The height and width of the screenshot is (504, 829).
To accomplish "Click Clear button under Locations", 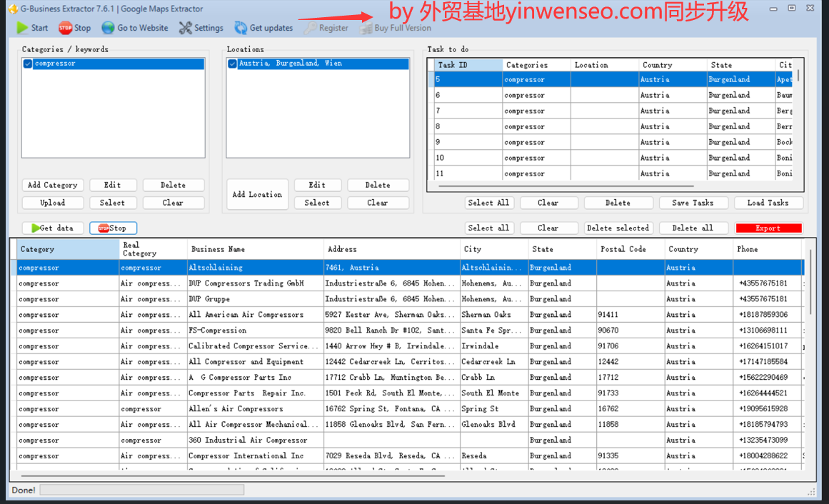I will click(378, 203).
